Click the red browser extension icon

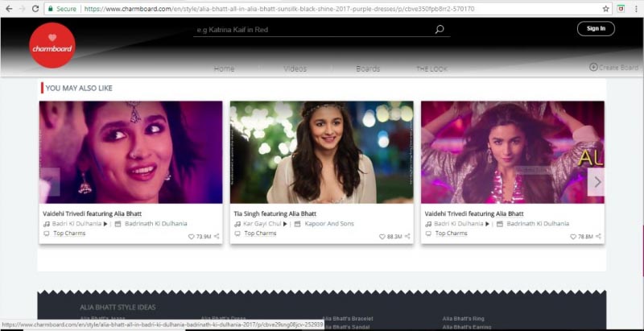(621, 9)
